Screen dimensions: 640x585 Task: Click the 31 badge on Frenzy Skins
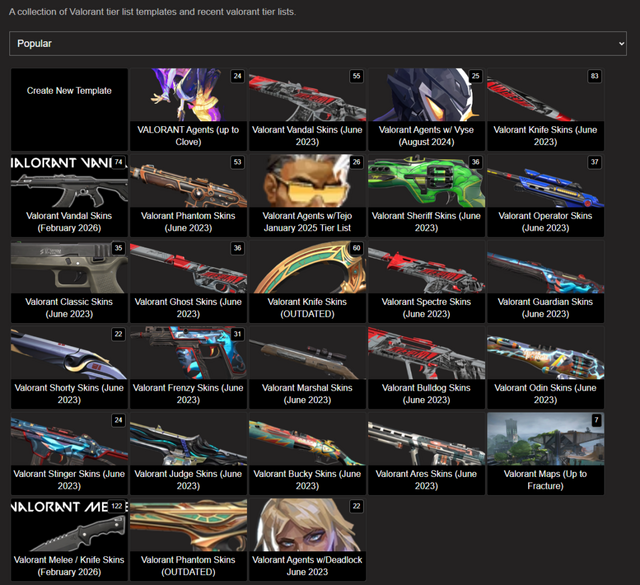click(237, 334)
